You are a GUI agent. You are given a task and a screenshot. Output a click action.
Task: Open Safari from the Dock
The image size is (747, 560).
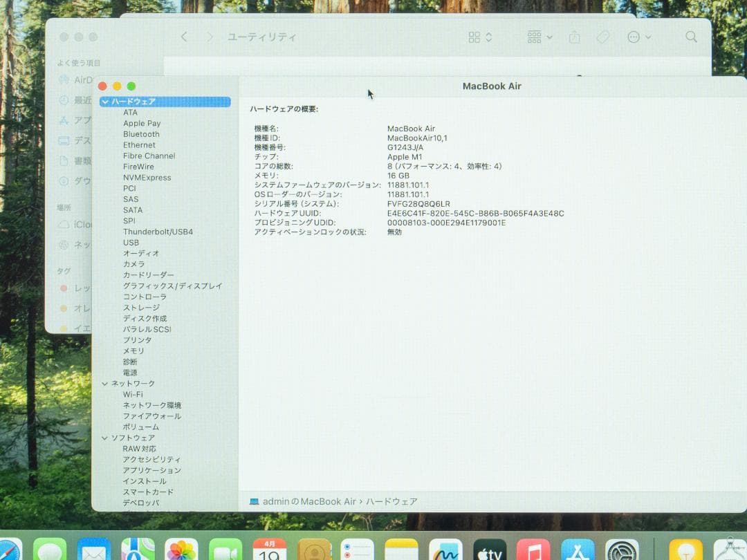tap(7, 550)
